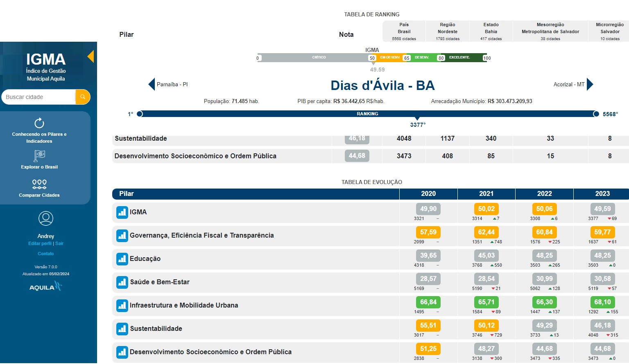The height and width of the screenshot is (364, 629).
Task: Select the Estado Bahia column header
Action: [x=491, y=31]
